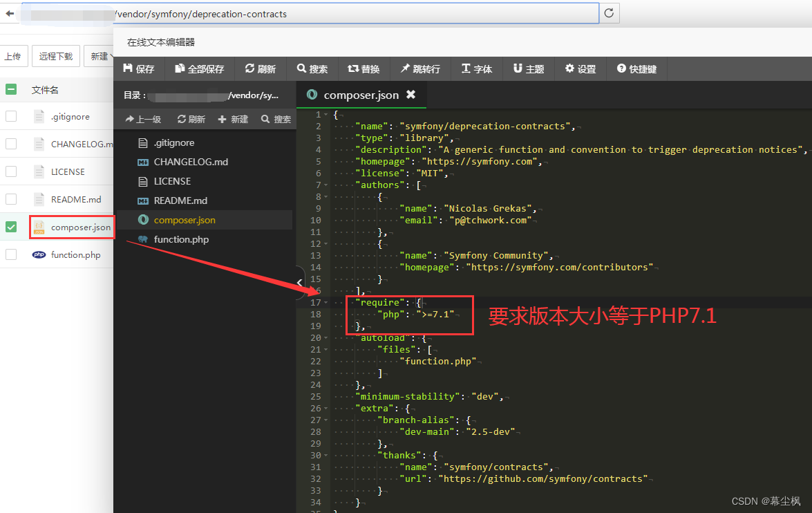Uncheck the composer.json checkbox
Screen dimensions: 812x513
(x=10, y=227)
